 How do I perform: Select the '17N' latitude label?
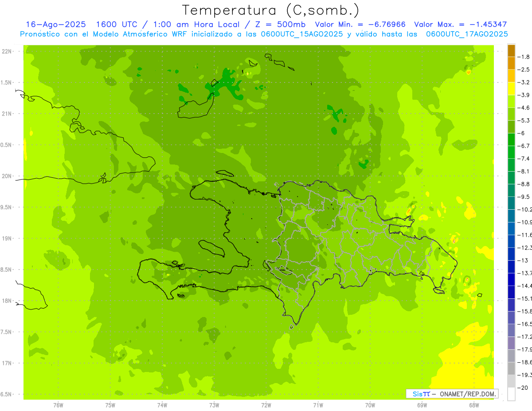tap(7, 363)
